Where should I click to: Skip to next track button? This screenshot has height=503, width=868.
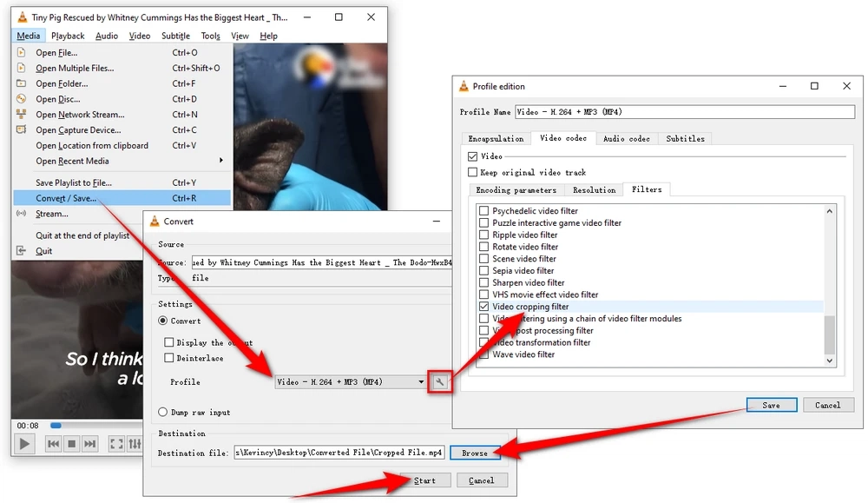click(89, 444)
